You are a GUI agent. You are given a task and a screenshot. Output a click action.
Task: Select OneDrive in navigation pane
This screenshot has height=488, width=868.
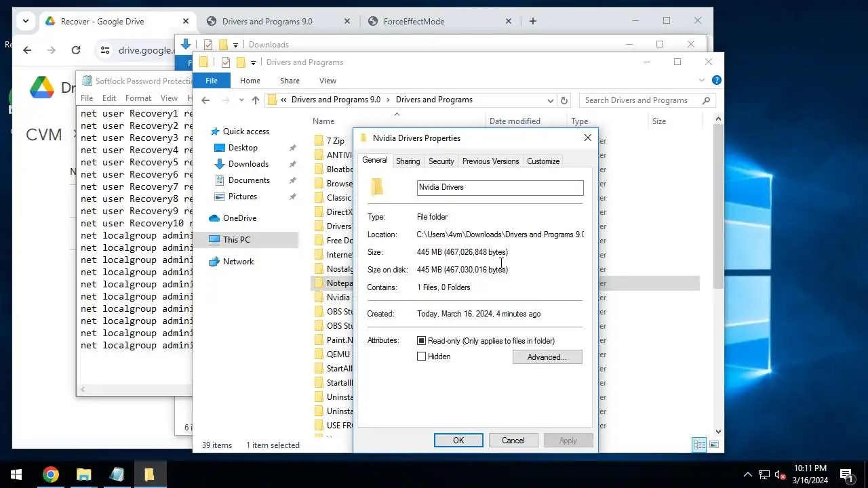tap(239, 218)
